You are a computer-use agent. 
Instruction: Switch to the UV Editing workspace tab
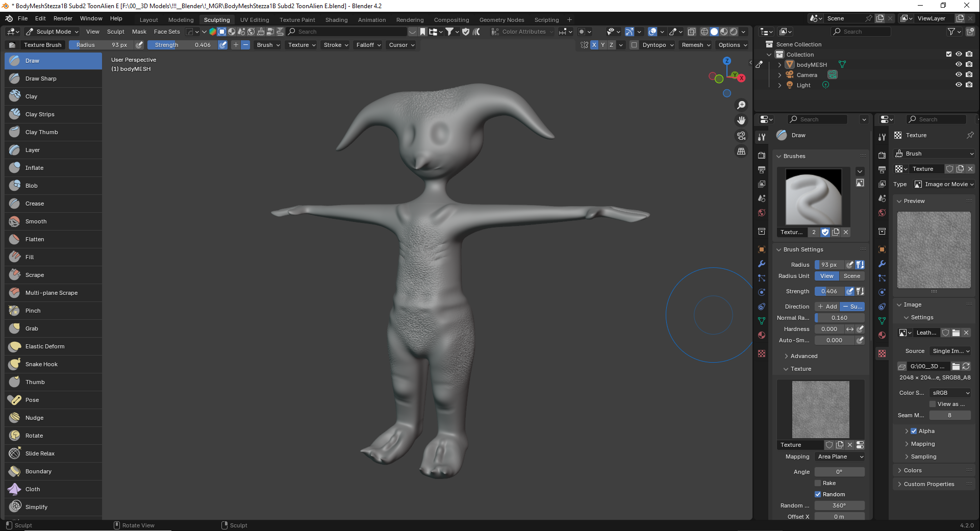point(255,20)
